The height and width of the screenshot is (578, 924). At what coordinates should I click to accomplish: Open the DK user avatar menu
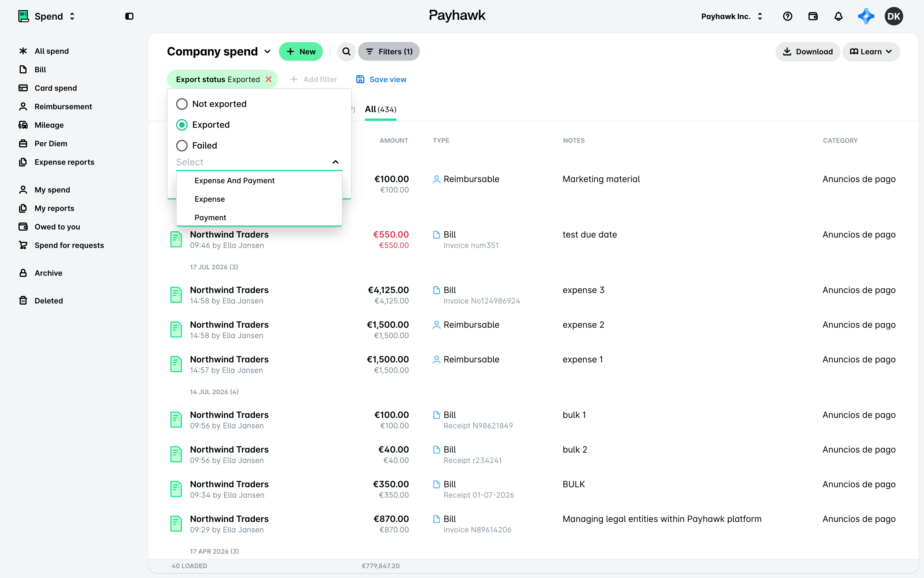893,16
